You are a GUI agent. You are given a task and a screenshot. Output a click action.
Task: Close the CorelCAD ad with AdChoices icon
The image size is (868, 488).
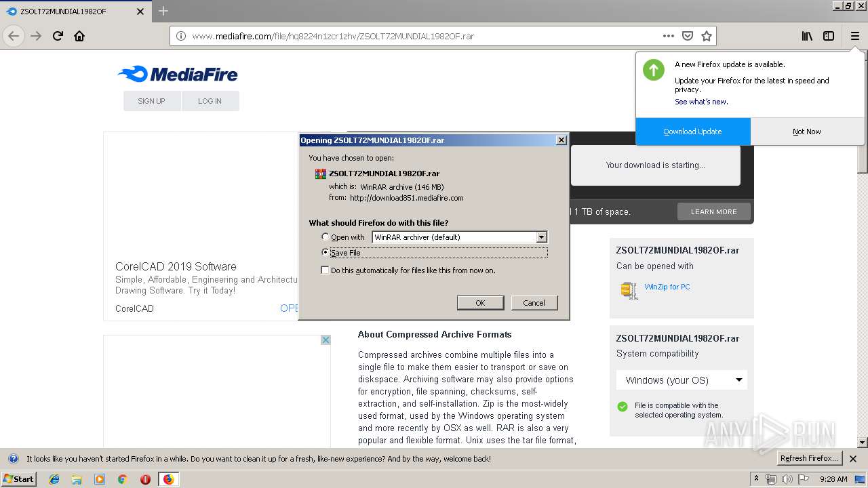point(325,340)
